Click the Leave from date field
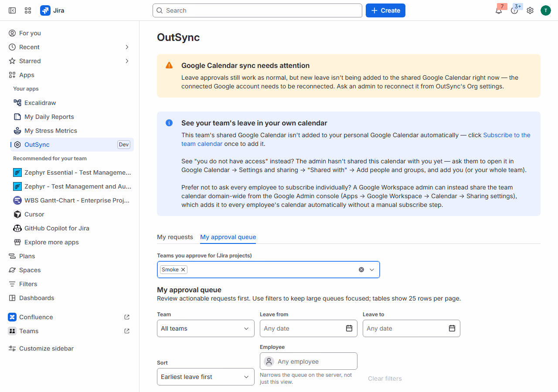Viewport: 558px width, 392px height. tap(309, 328)
